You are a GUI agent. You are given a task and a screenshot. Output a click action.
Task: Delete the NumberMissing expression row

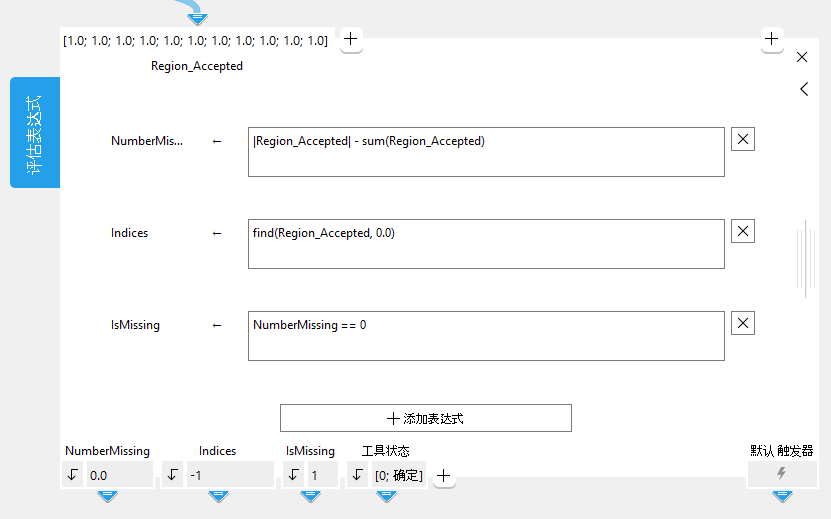pyautogui.click(x=743, y=140)
